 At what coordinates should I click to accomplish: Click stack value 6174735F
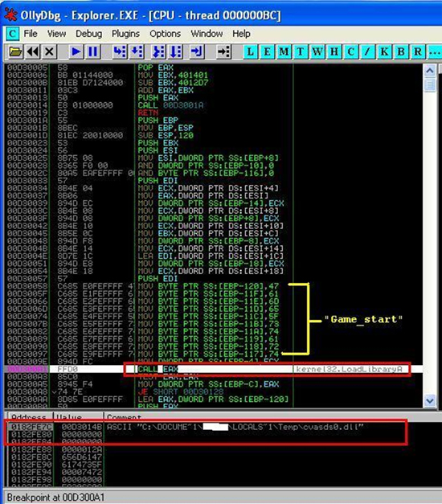(82, 465)
